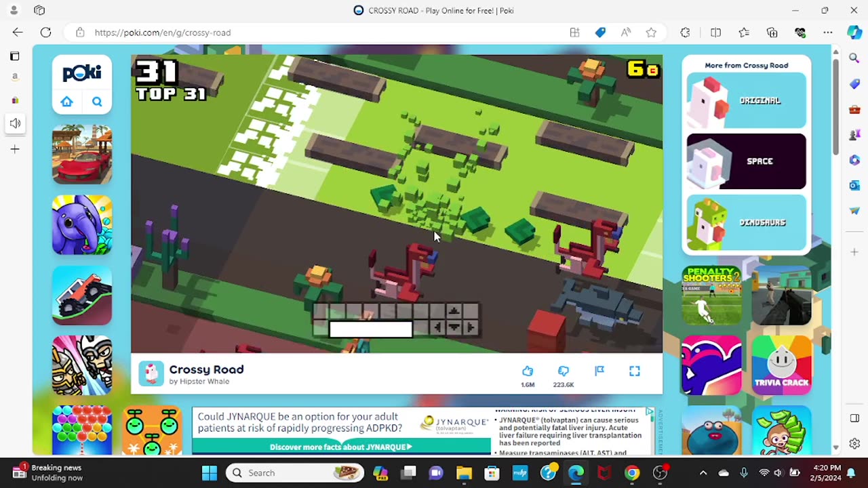Click Discover more facts about JYNARQUE

pyautogui.click(x=340, y=447)
